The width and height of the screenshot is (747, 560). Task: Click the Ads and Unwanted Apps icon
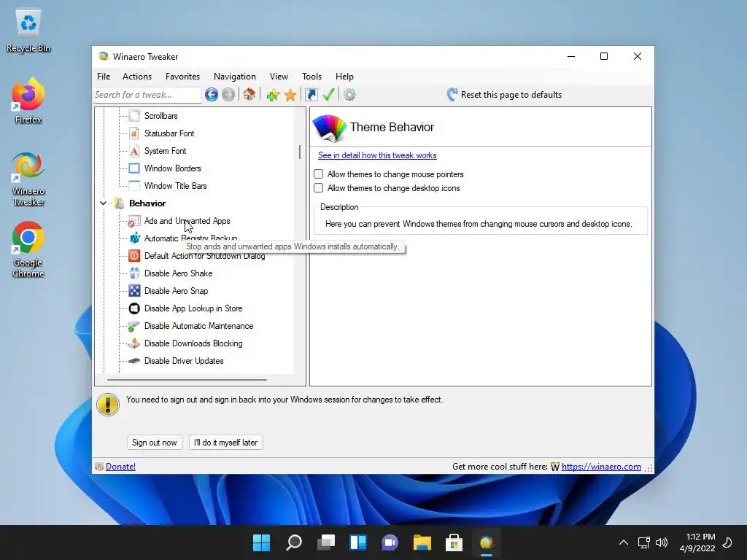[134, 221]
